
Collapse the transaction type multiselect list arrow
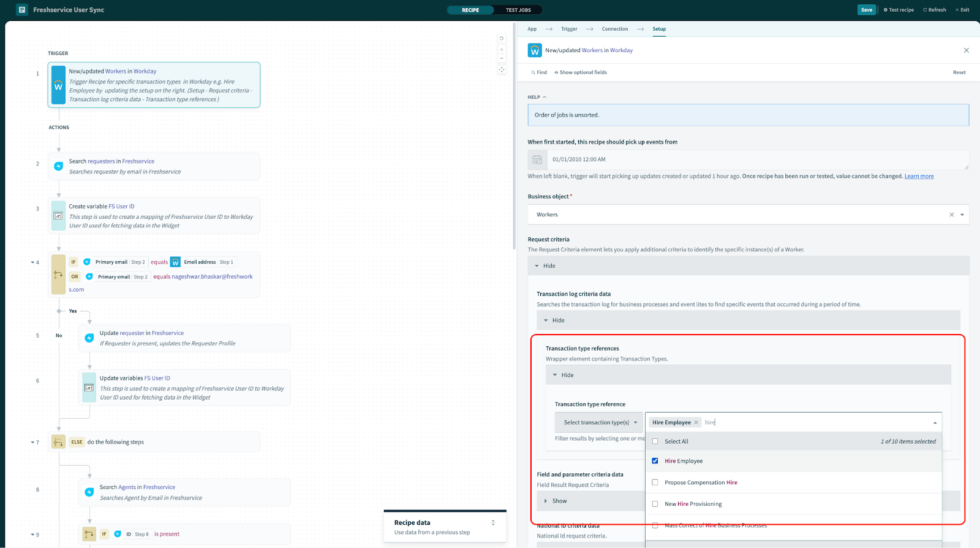935,422
